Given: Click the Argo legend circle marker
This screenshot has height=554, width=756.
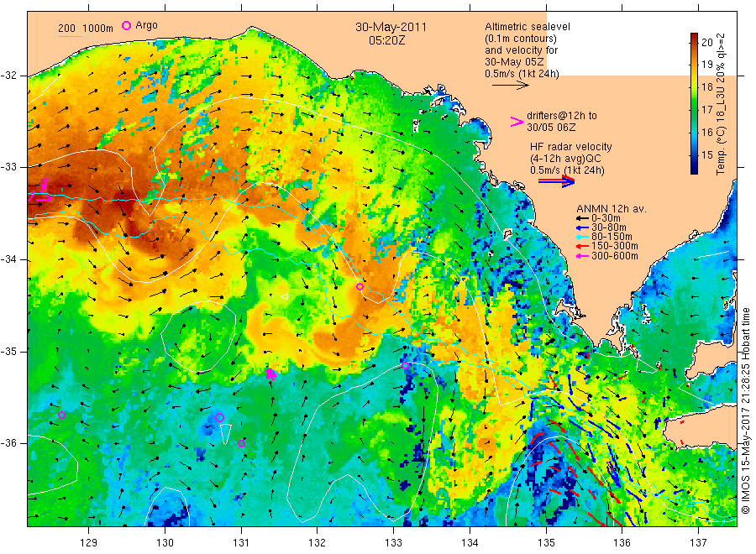Looking at the screenshot, I should [x=126, y=25].
